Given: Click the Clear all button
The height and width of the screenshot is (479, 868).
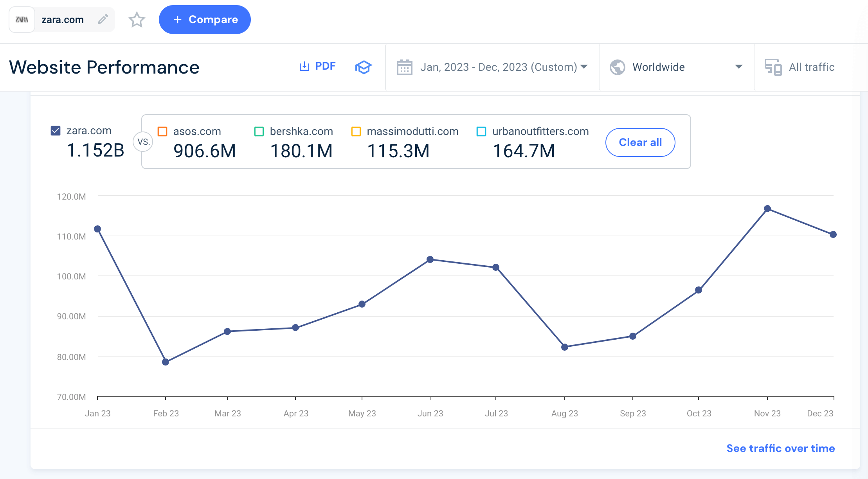Looking at the screenshot, I should pyautogui.click(x=640, y=142).
